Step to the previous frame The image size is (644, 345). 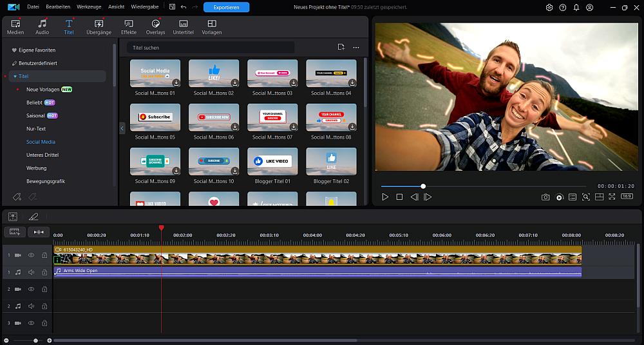coord(414,197)
